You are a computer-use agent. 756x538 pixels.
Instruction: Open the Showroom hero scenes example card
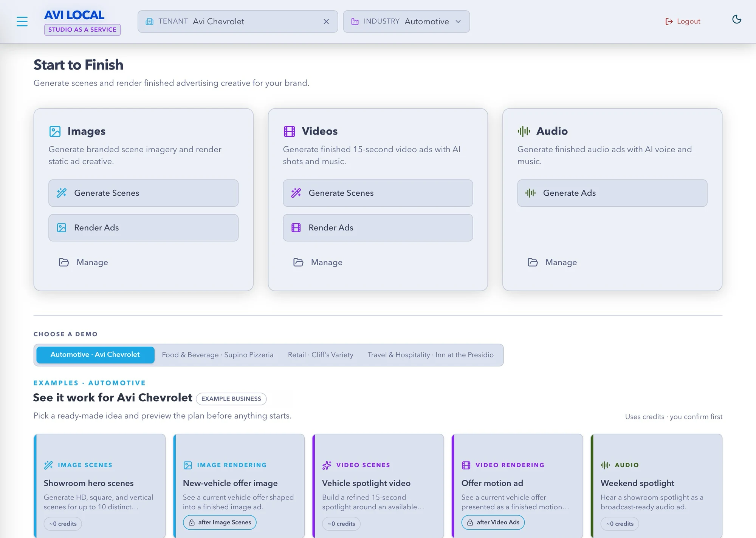click(99, 486)
